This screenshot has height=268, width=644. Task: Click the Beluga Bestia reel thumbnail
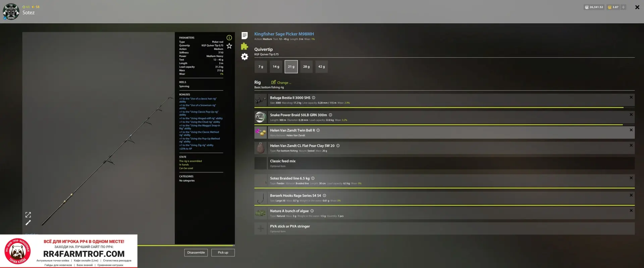click(261, 100)
